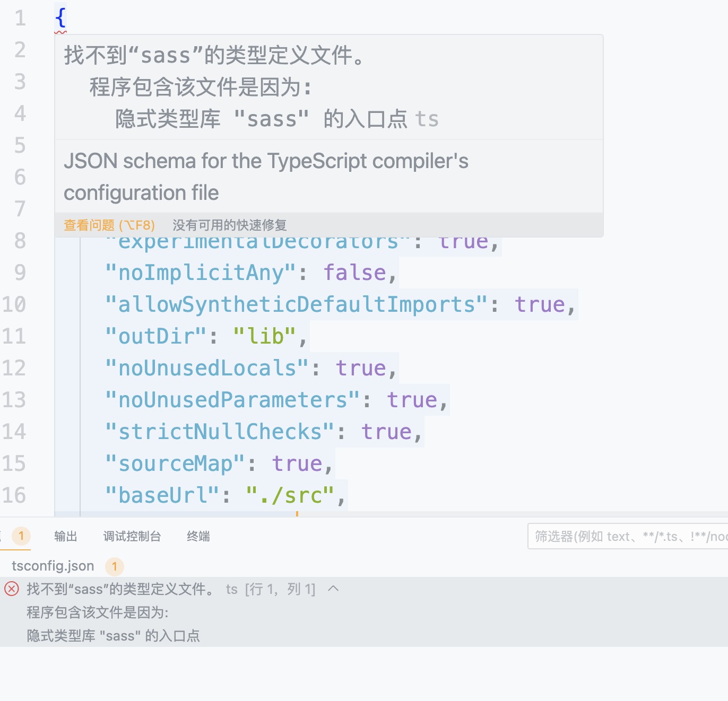Open the 调试控制台 panel

pos(132,536)
